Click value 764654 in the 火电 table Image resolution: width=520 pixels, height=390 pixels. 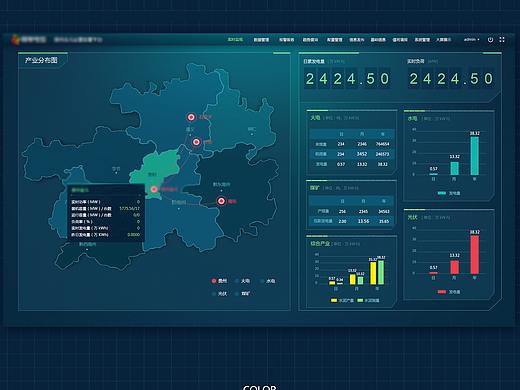[x=382, y=144]
